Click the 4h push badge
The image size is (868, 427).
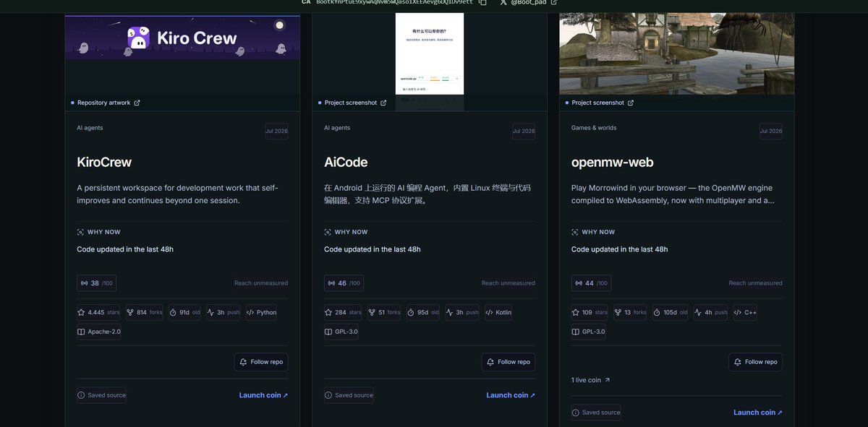(711, 312)
